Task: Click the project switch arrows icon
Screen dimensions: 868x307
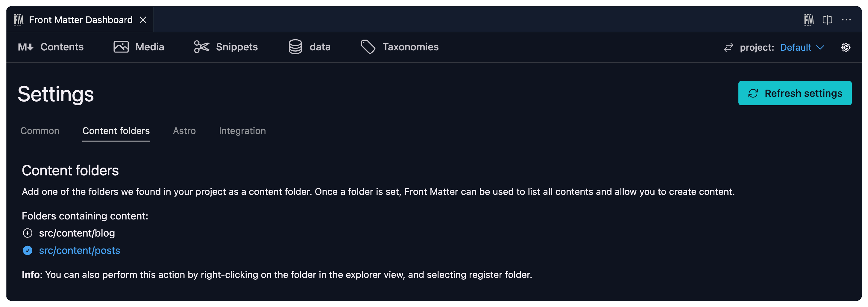Action: pyautogui.click(x=728, y=48)
